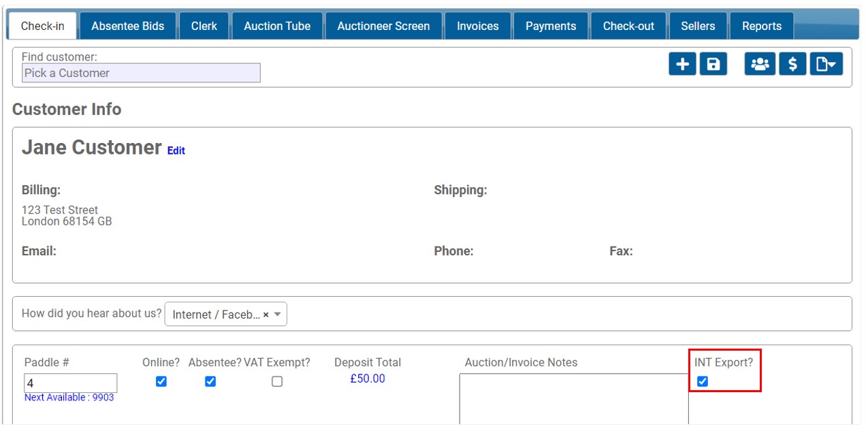This screenshot has width=868, height=431.
Task: Go to the Sellers tab
Action: tap(698, 26)
